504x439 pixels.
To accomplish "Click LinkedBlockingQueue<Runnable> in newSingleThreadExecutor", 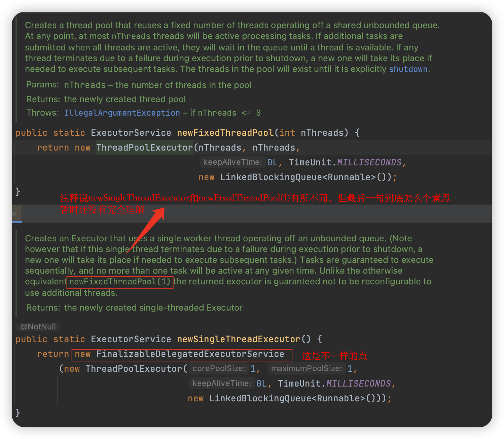I will point(287,398).
